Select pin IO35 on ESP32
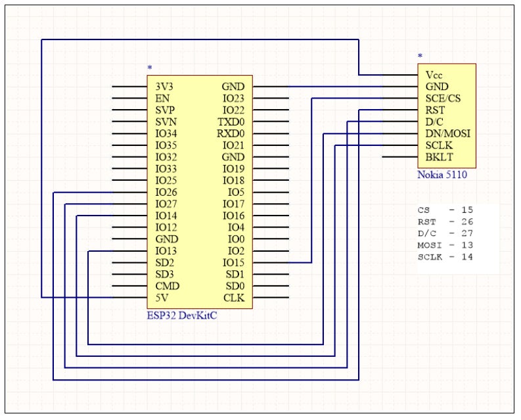 pos(166,145)
